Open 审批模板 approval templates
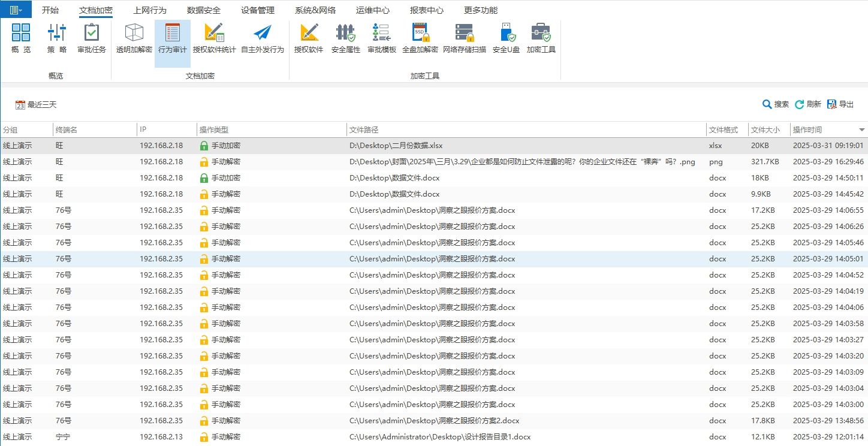Image resolution: width=868 pixels, height=446 pixels. click(x=381, y=37)
